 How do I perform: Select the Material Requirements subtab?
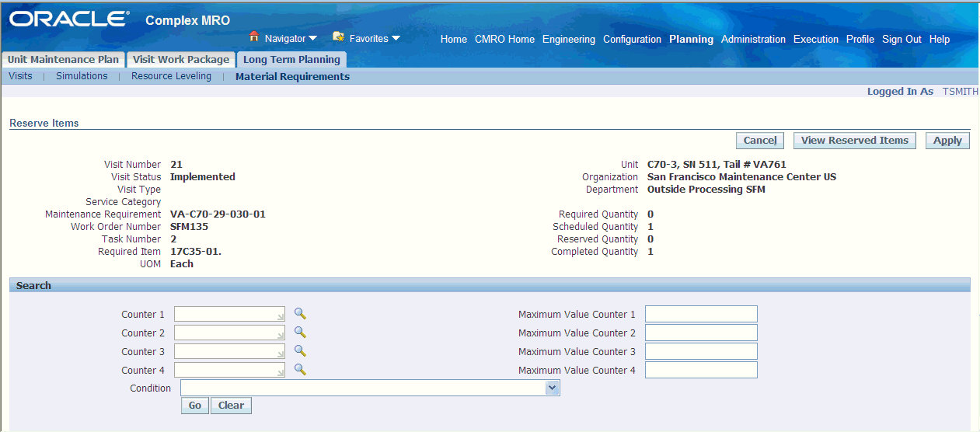pos(292,76)
